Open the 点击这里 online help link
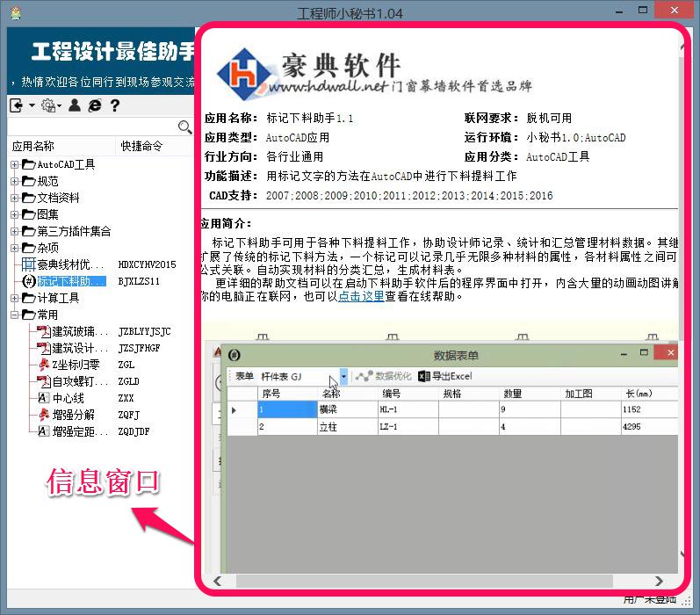The width and height of the screenshot is (700, 615). (x=361, y=296)
